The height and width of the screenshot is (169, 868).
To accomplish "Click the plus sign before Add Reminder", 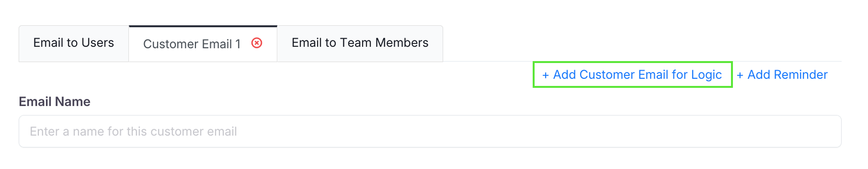I will pos(740,75).
